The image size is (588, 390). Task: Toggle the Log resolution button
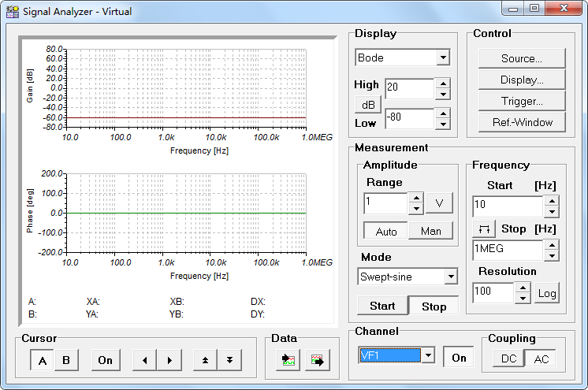point(547,293)
